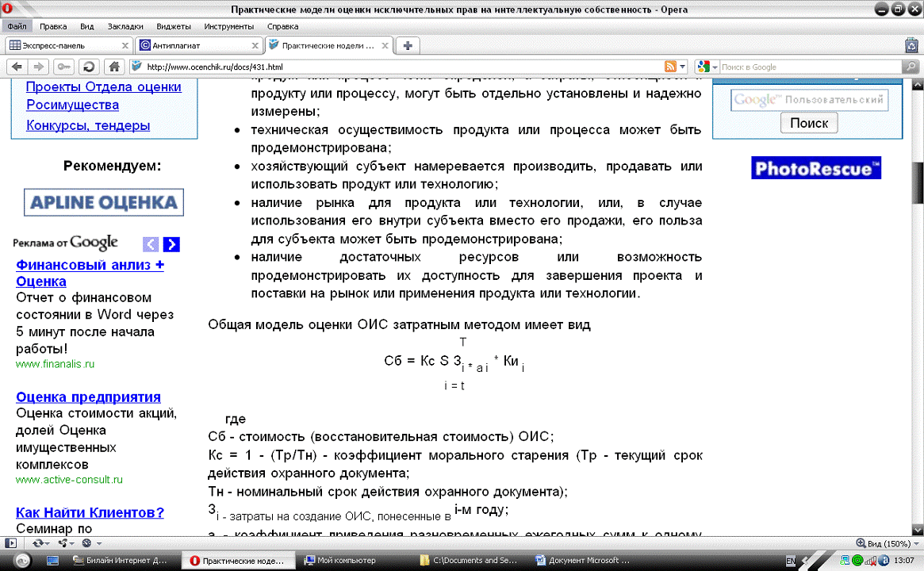Switch to the Антиплагиат tab
The width and height of the screenshot is (924, 571).
tap(198, 45)
